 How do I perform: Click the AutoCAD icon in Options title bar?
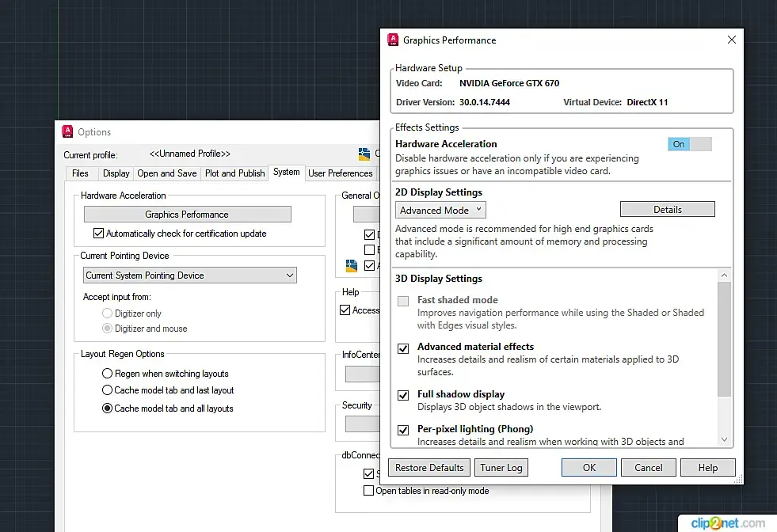67,132
